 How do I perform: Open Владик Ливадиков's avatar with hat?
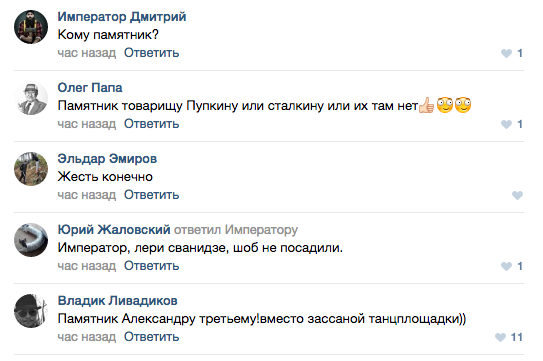click(31, 311)
